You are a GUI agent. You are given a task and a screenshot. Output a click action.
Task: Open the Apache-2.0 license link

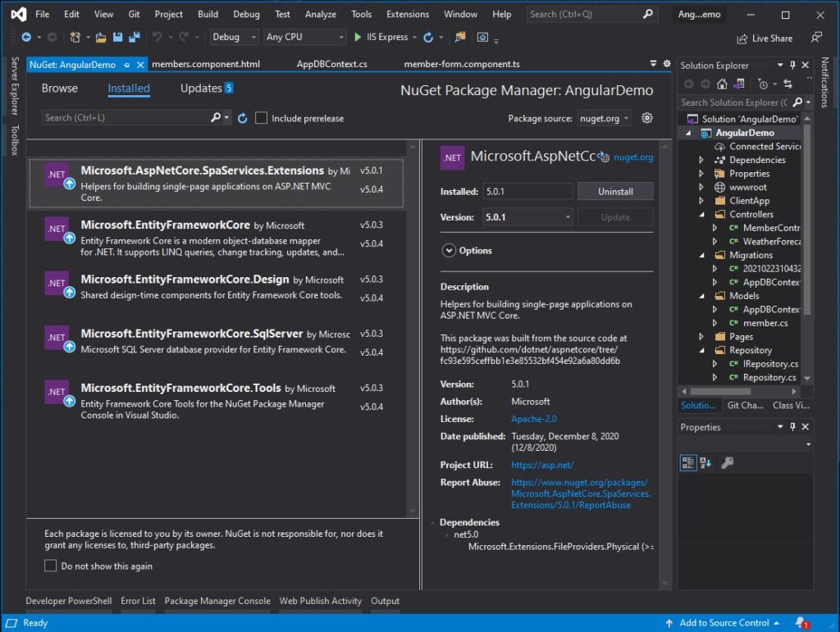[x=533, y=419]
